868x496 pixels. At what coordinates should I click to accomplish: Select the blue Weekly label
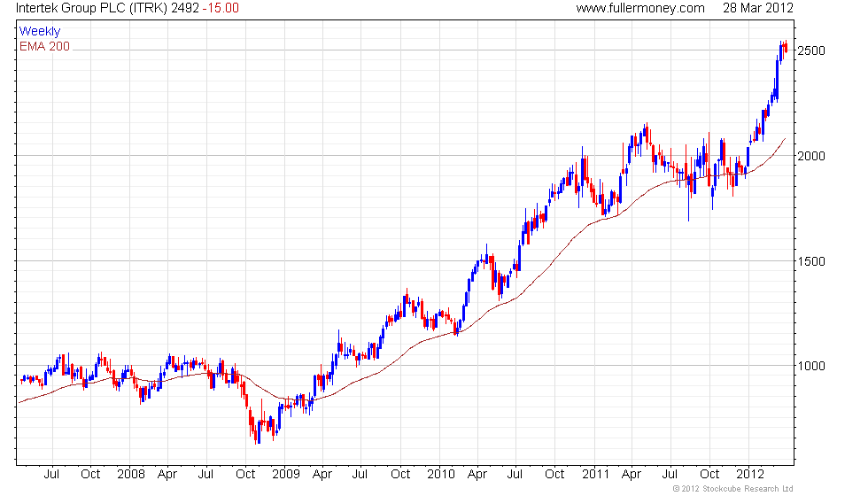[39, 32]
